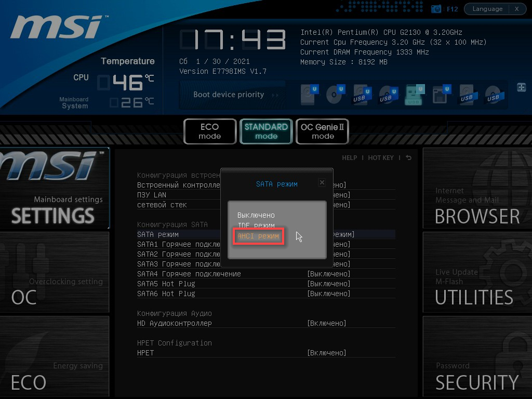Click the HELP link
532x399 pixels.
click(x=350, y=158)
